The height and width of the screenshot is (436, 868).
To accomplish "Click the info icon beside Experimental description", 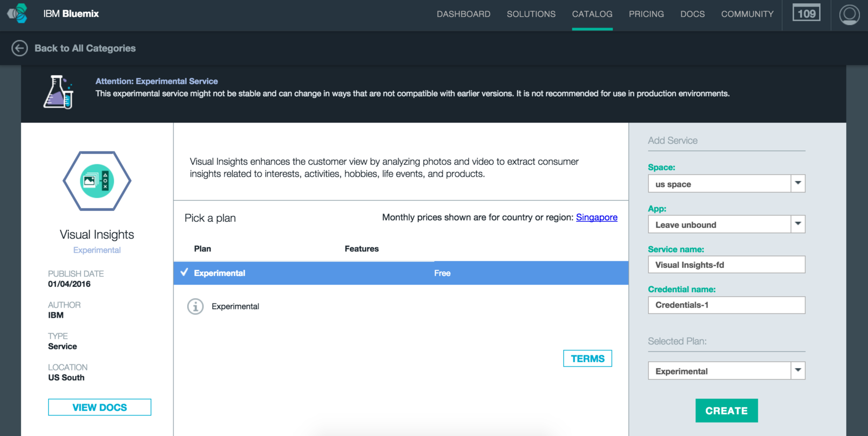I will tap(195, 306).
